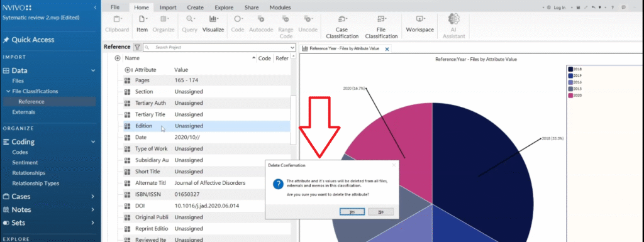Switch to the Modules ribbon tab
The height and width of the screenshot is (242, 644).
click(280, 8)
